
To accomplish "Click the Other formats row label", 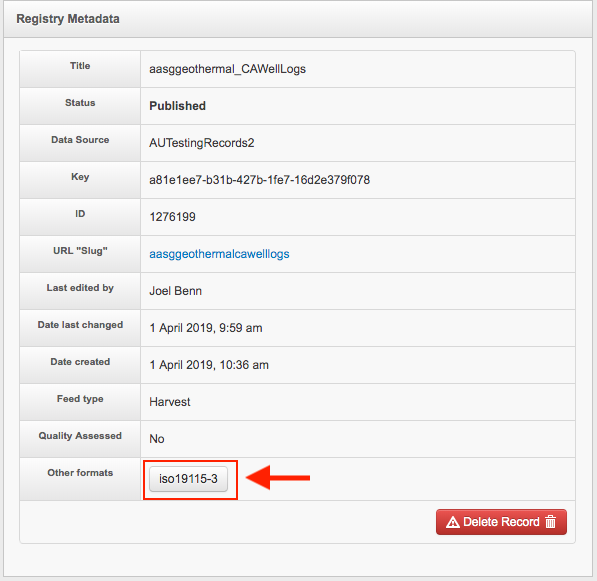I will tap(80, 472).
